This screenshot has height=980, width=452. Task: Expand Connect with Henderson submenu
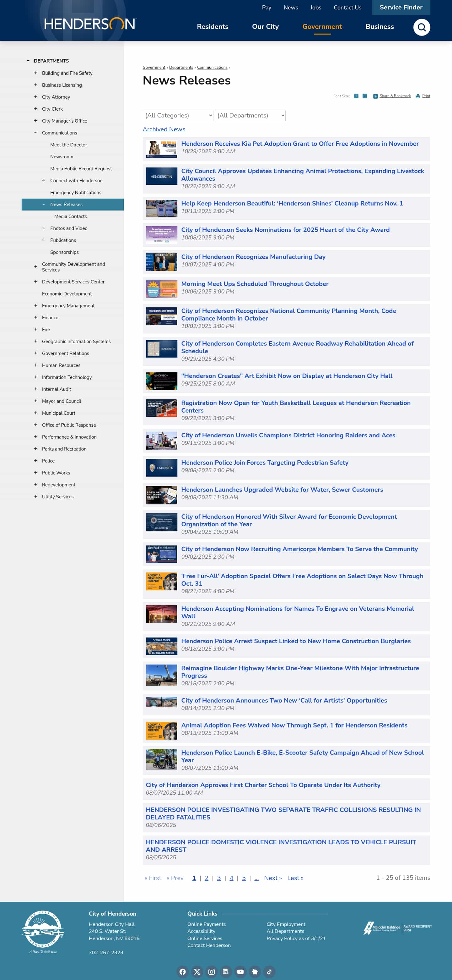pos(44,180)
